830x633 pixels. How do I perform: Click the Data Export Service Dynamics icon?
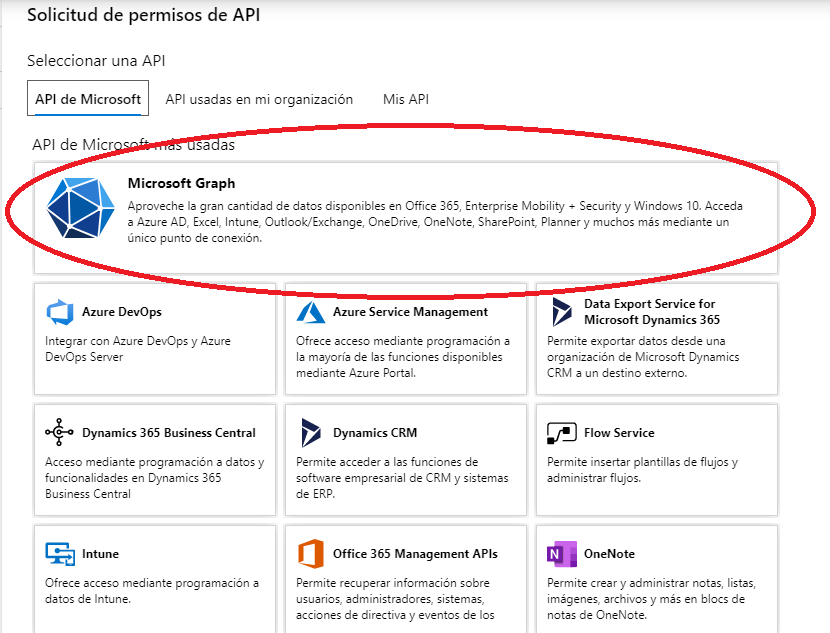(x=562, y=312)
